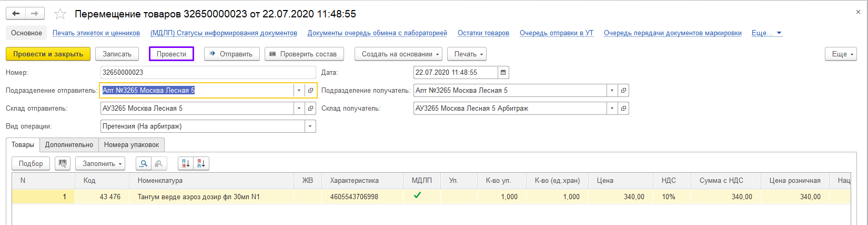Click the back navigation arrow
868x225 pixels.
[x=16, y=14]
